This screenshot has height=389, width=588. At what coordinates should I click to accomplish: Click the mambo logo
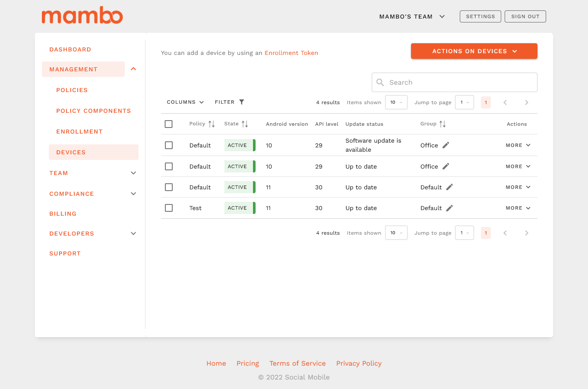82,16
